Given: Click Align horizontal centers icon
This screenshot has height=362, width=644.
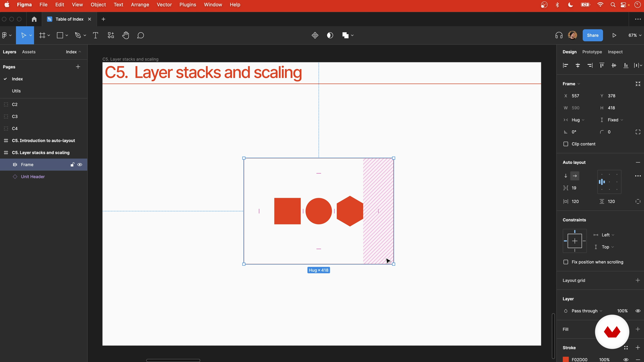Looking at the screenshot, I should tap(578, 66).
